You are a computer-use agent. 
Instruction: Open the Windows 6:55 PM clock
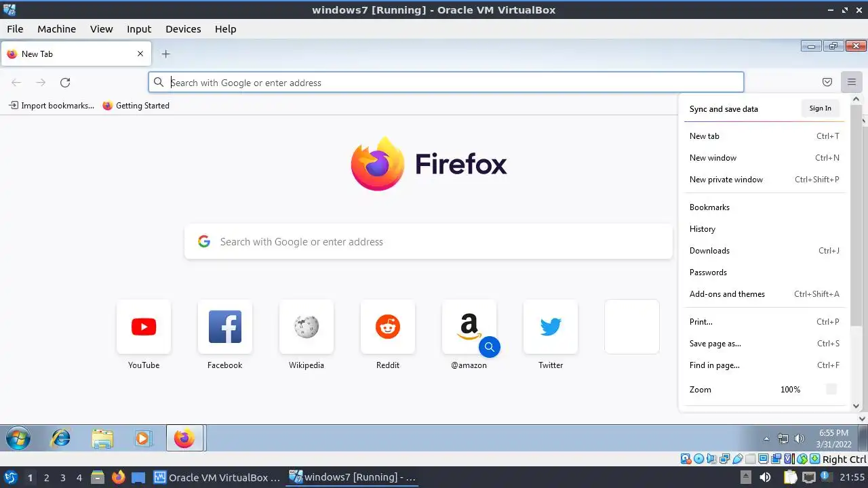(833, 438)
